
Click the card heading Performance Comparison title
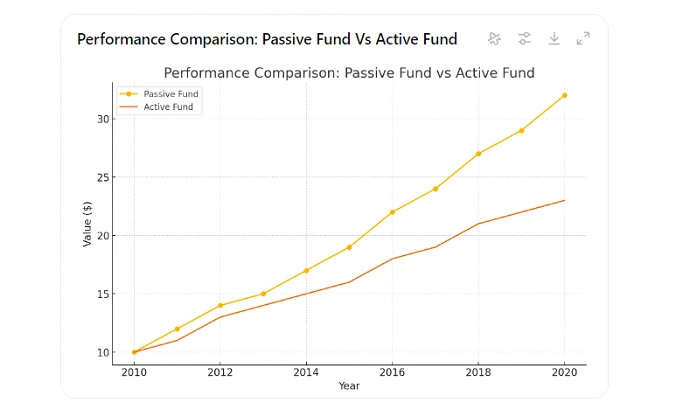point(267,39)
